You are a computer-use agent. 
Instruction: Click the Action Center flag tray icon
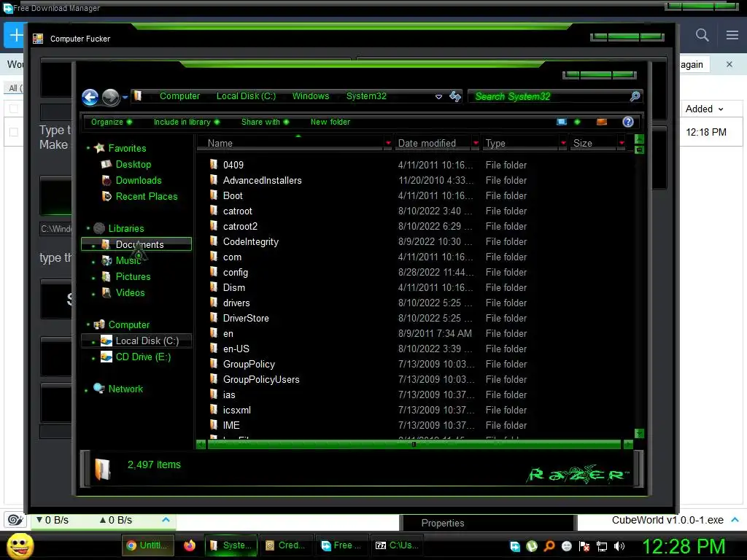pyautogui.click(x=584, y=546)
